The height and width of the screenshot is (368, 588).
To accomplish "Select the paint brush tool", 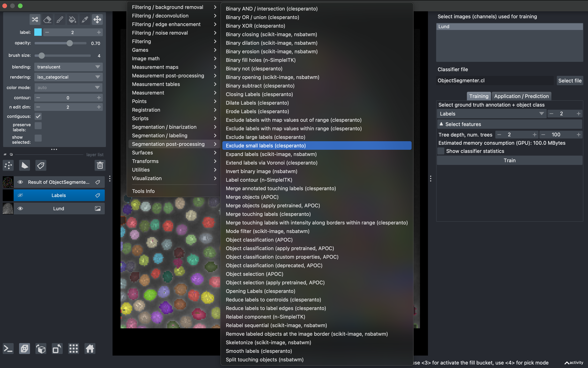I will (60, 19).
